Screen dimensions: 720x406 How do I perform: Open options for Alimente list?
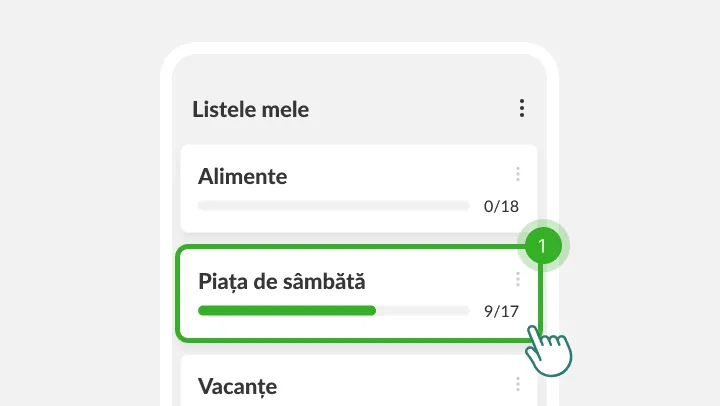click(x=518, y=174)
